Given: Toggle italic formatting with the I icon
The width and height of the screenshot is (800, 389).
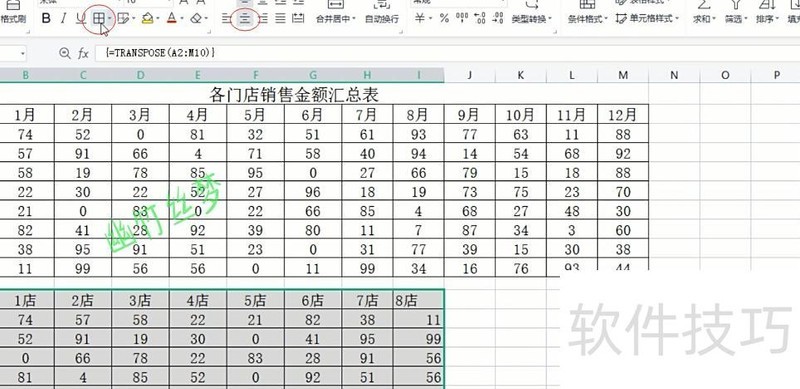Looking at the screenshot, I should point(63,19).
